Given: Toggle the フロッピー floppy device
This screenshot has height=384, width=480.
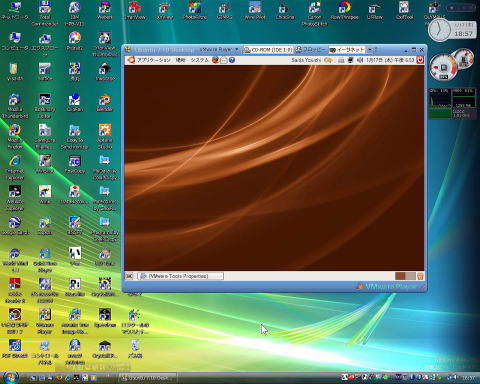Looking at the screenshot, I should point(310,50).
